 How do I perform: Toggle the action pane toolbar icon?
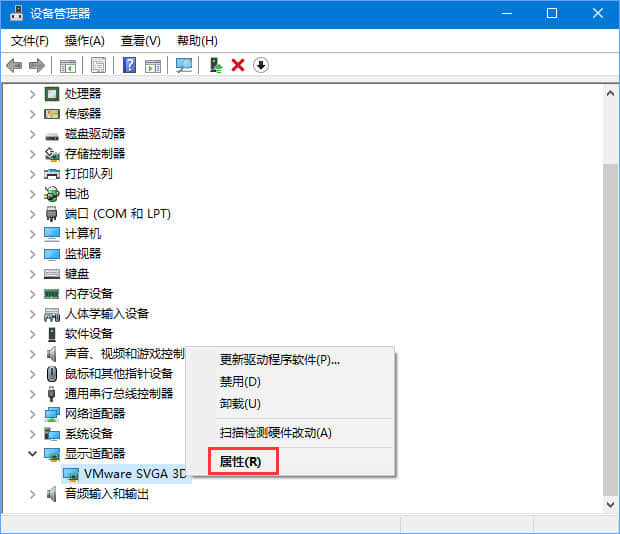153,65
